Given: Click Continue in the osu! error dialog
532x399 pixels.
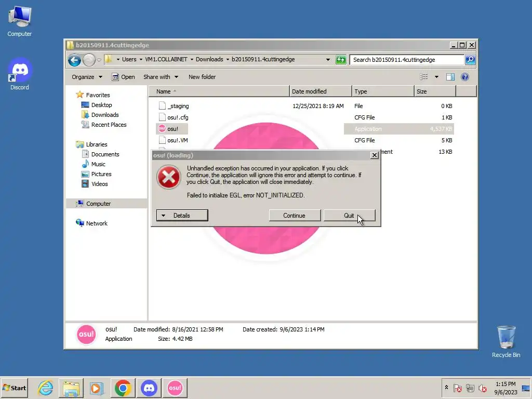Looking at the screenshot, I should click(x=295, y=216).
